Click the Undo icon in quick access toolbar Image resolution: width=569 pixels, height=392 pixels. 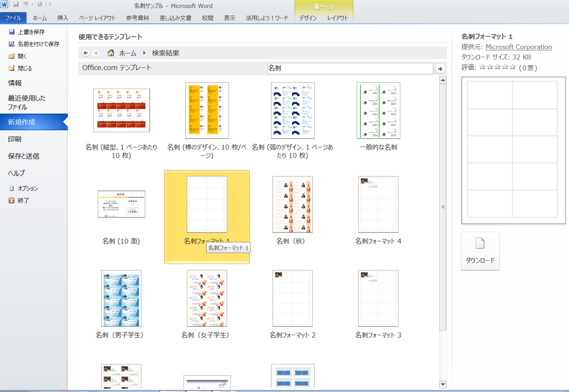pyautogui.click(x=26, y=5)
